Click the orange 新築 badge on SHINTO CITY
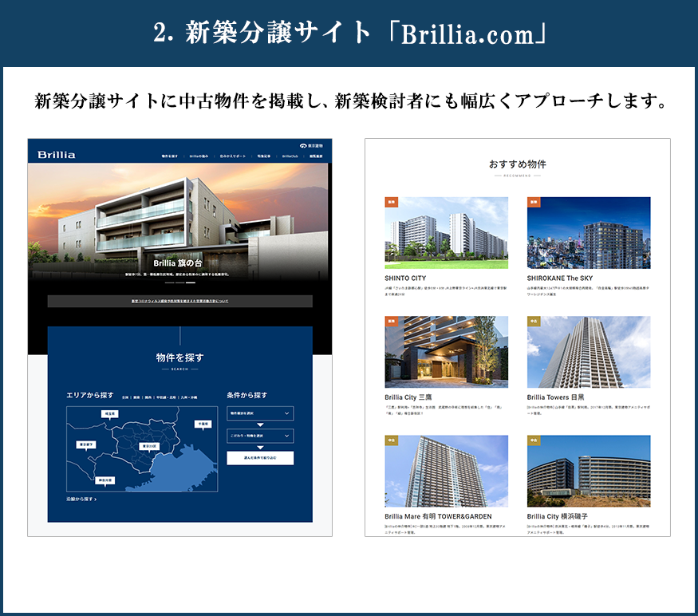Viewport: 698px width, 616px height. [392, 202]
